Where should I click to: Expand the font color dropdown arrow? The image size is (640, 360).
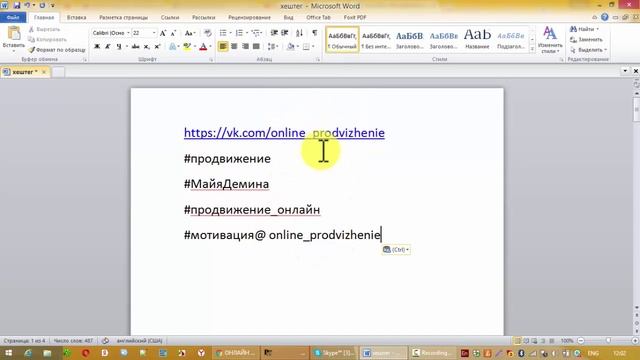(210, 47)
